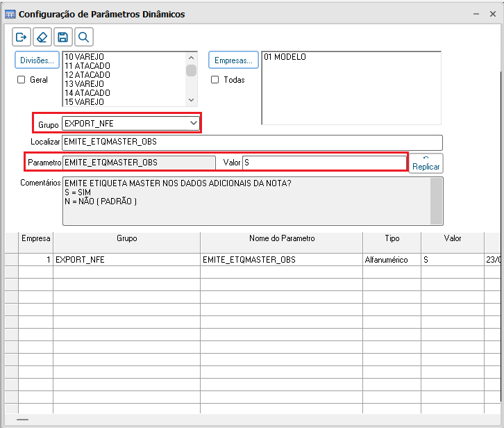Click the eraser clear toolbar icon
The height and width of the screenshot is (428, 504).
(42, 37)
